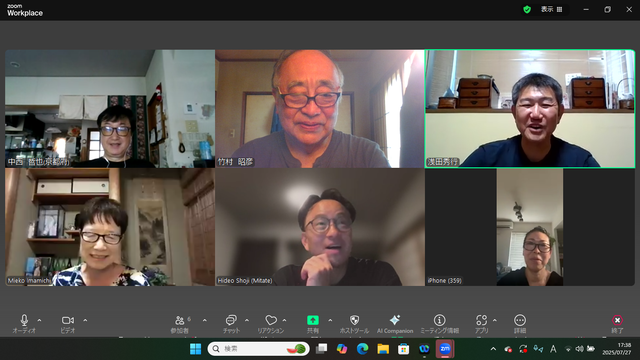Click the location arrow tray icon
This screenshot has width=640, height=360.
click(x=538, y=349)
